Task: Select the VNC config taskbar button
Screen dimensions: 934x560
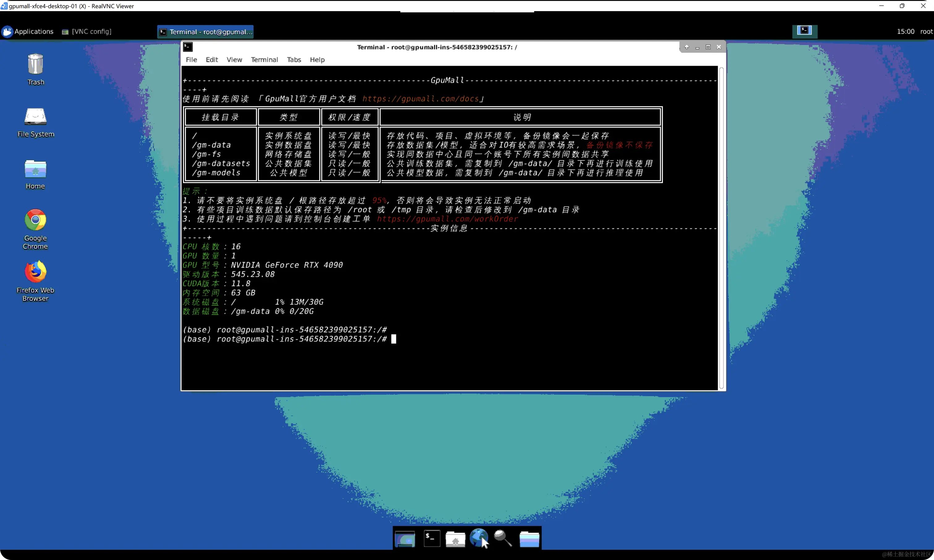Action: pyautogui.click(x=87, y=32)
